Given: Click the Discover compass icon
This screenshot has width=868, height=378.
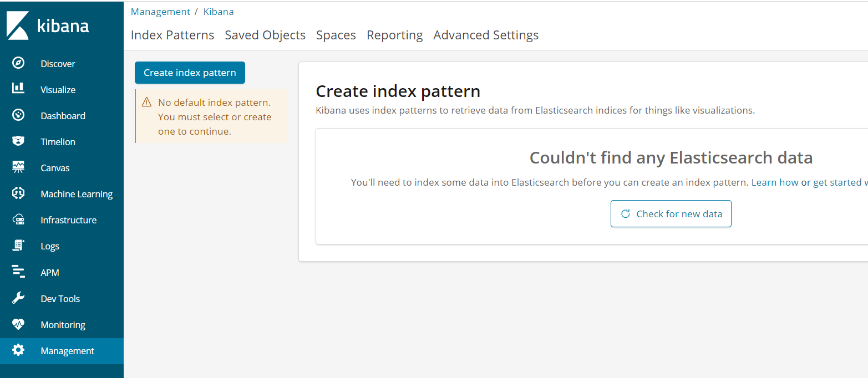Looking at the screenshot, I should (x=18, y=63).
